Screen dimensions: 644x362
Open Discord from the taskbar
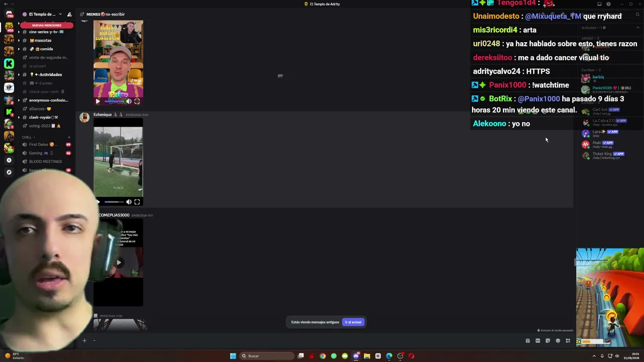coord(356,356)
